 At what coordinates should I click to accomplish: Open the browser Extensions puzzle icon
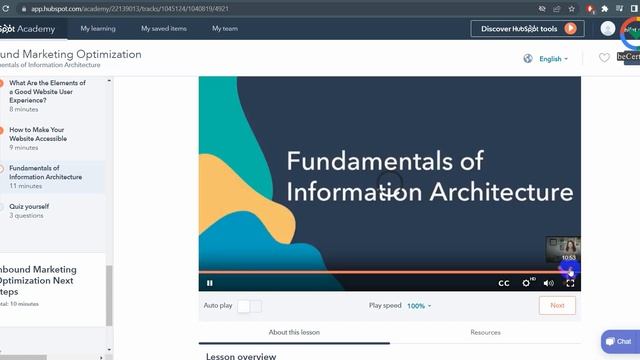(605, 9)
